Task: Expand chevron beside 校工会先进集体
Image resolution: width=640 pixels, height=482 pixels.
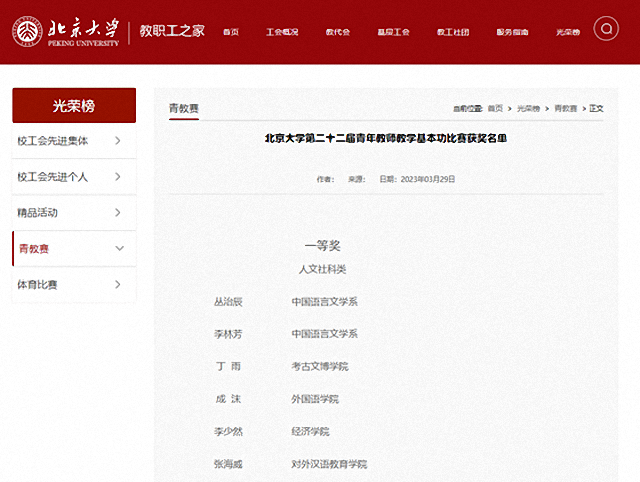Action: (118, 141)
